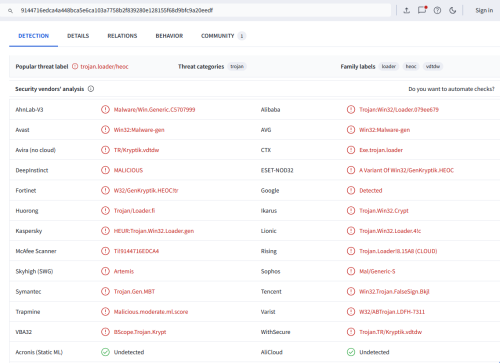Click the Acronis undetected checkmark icon

(x=105, y=352)
